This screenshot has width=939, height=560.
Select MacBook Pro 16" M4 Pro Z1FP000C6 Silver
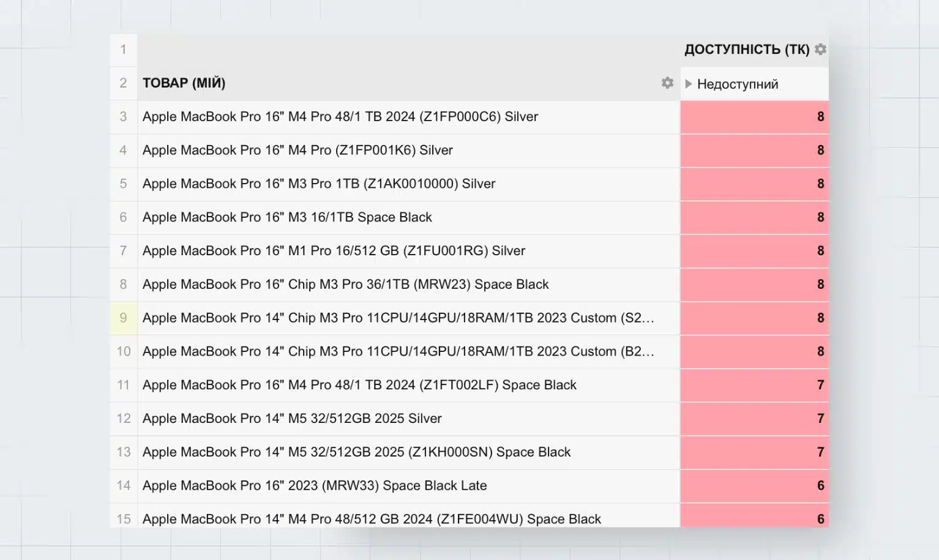(340, 117)
